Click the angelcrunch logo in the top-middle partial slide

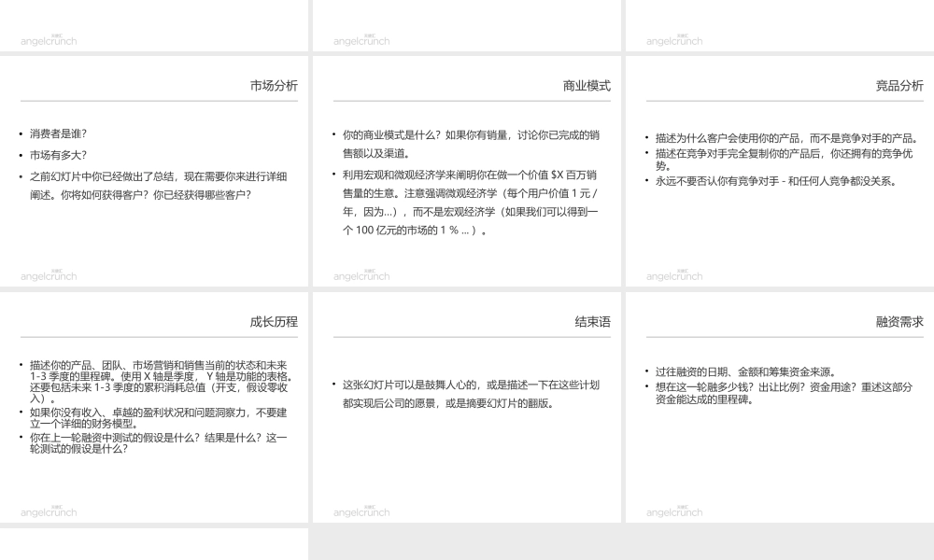(x=361, y=41)
